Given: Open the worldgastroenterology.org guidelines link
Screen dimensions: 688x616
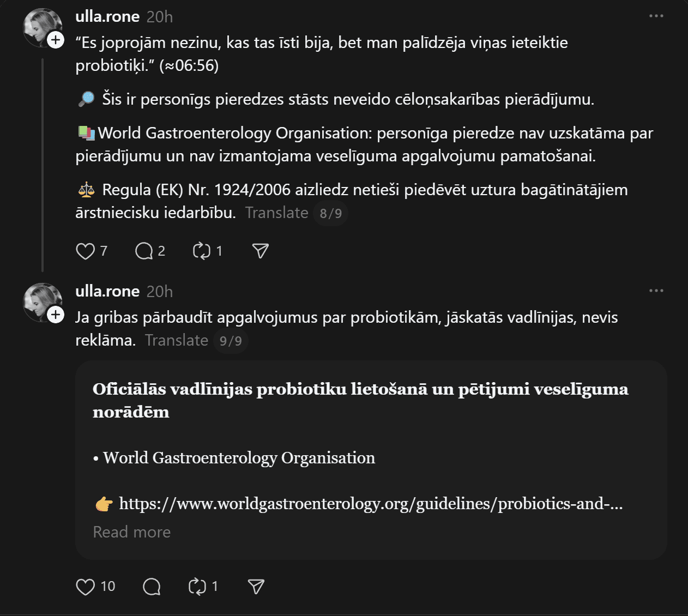Looking at the screenshot, I should (x=371, y=504).
